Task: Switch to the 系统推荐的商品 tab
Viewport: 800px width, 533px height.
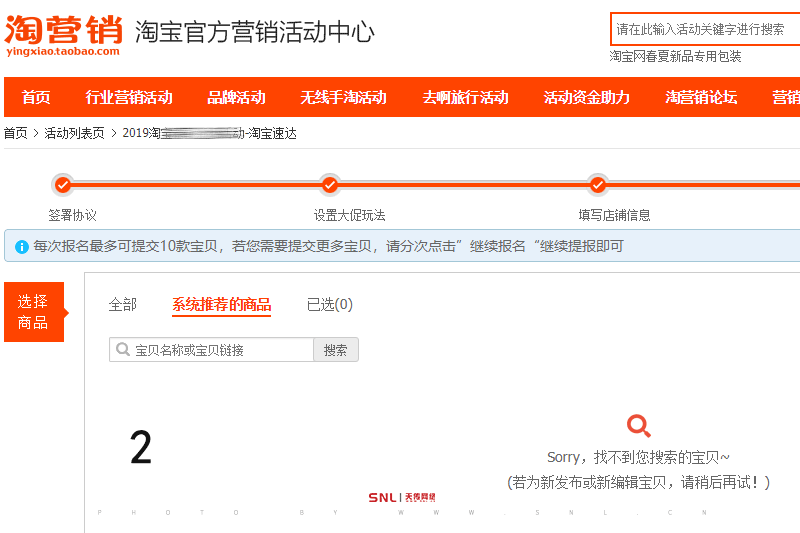Action: coord(221,304)
